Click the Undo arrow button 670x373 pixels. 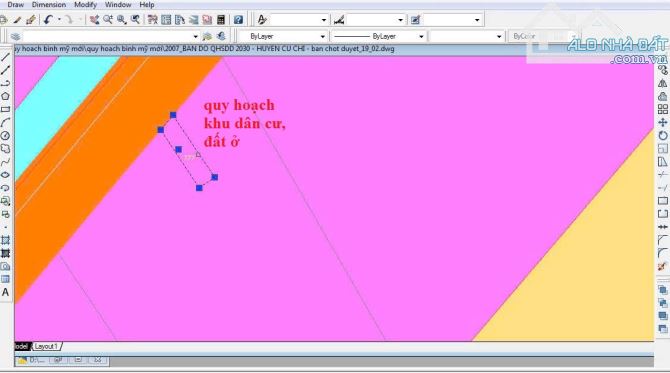click(x=48, y=20)
